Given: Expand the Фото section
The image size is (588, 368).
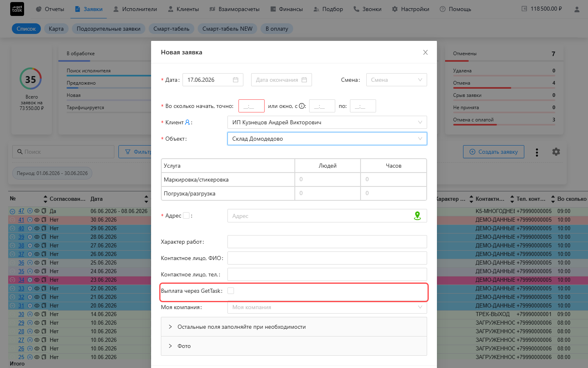Looking at the screenshot, I should pyautogui.click(x=294, y=346).
